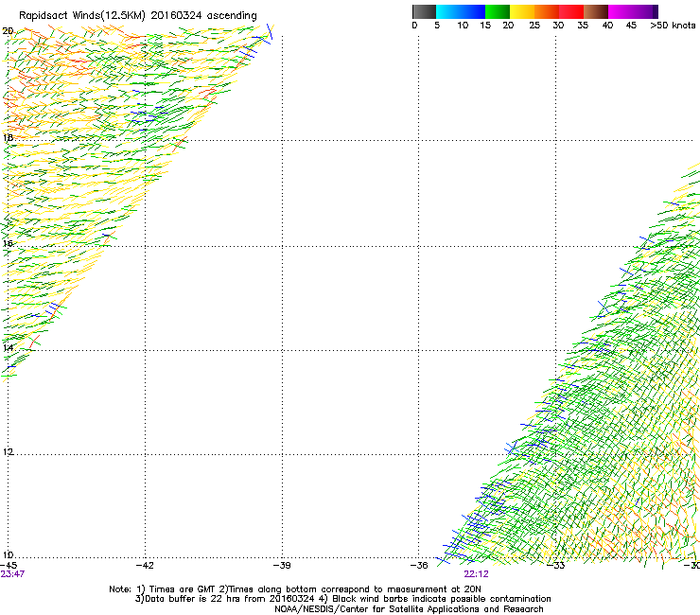This screenshot has height=615, width=700.
Task: Click the longitude label '-45'
Action: click(9, 566)
